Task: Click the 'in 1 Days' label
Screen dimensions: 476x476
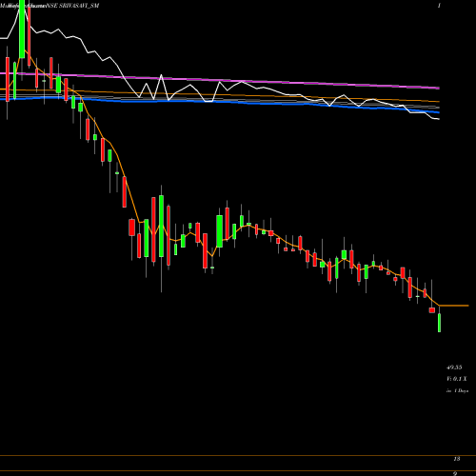Action: point(457,390)
